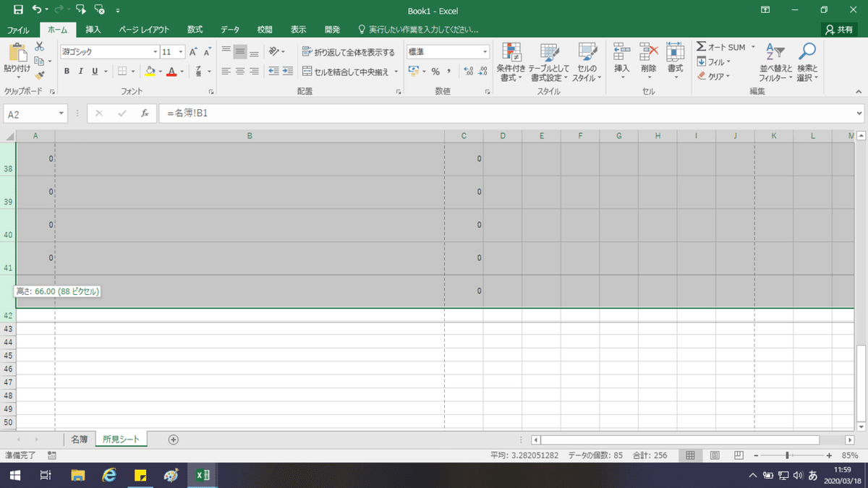The width and height of the screenshot is (868, 488).
Task: Apply percent style with the % icon
Action: (435, 71)
